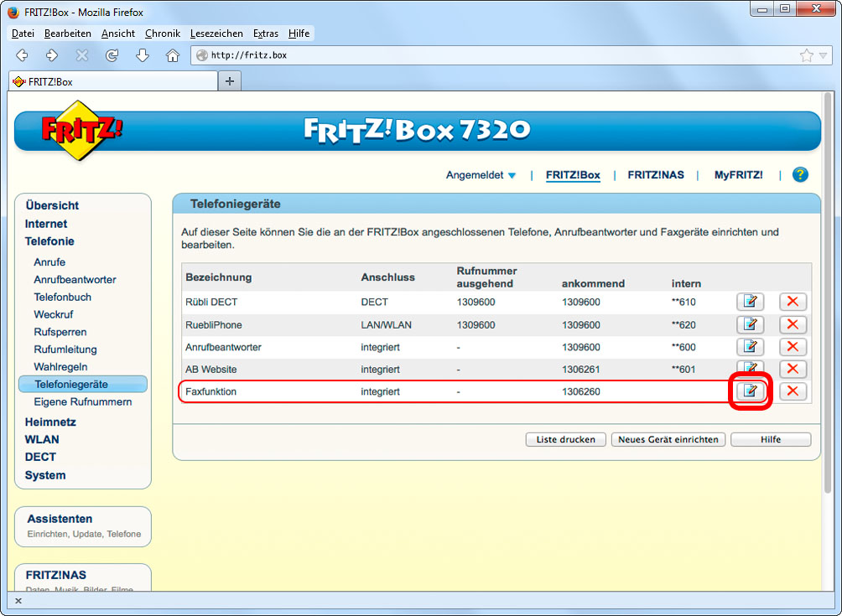Select Rufsperren in the sidebar
Viewport: 842px width, 616px height.
coord(60,332)
